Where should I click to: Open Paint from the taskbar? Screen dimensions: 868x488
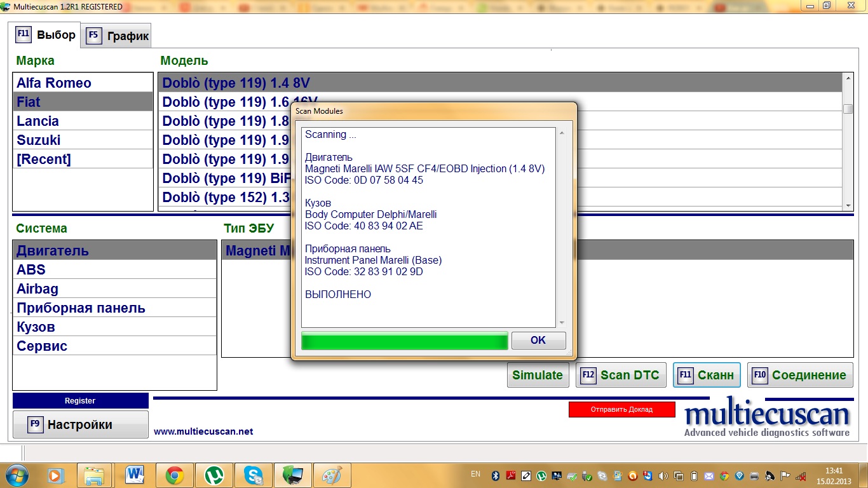point(332,475)
